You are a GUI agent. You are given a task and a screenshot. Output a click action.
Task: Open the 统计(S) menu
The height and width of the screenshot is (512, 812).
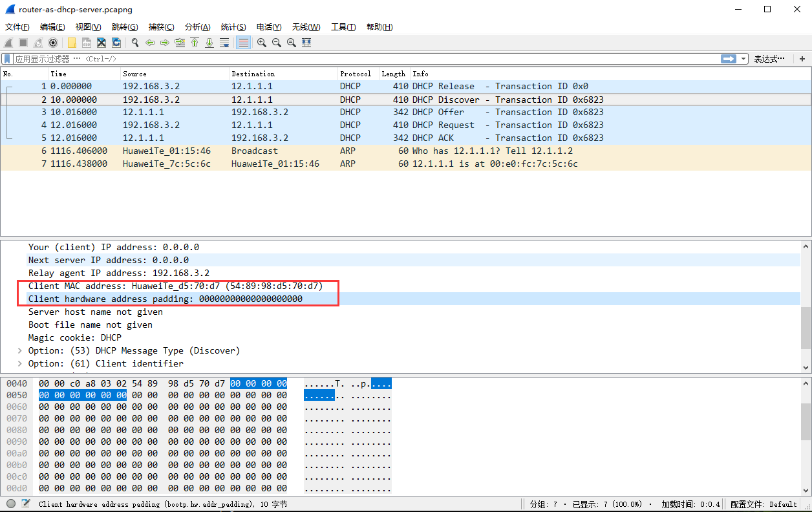[x=233, y=27]
